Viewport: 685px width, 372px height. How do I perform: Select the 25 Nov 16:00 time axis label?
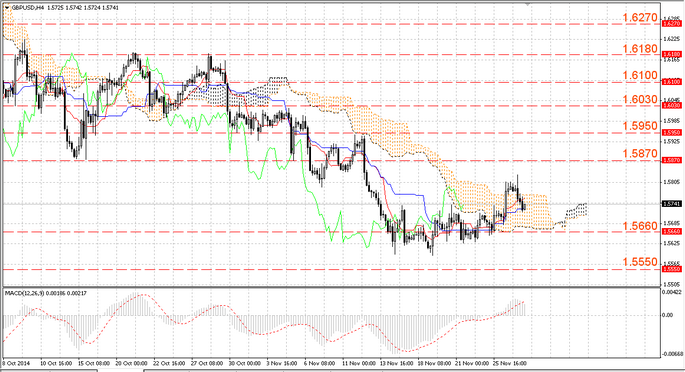pyautogui.click(x=509, y=363)
